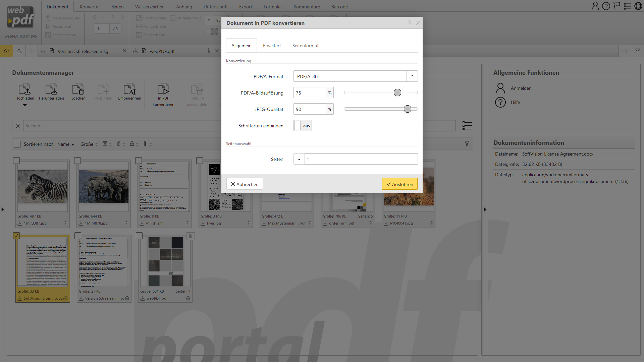Switch to list view icon
The image size is (644, 362).
(x=467, y=126)
